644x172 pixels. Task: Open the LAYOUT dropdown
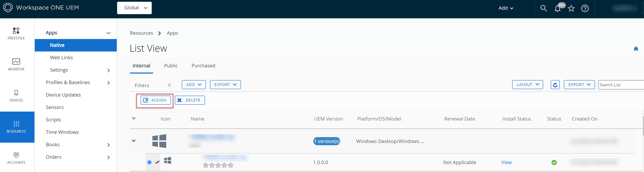pyautogui.click(x=528, y=85)
